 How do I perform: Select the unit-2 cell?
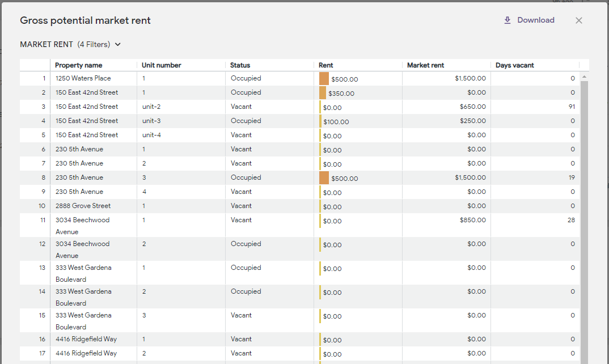[x=181, y=107]
